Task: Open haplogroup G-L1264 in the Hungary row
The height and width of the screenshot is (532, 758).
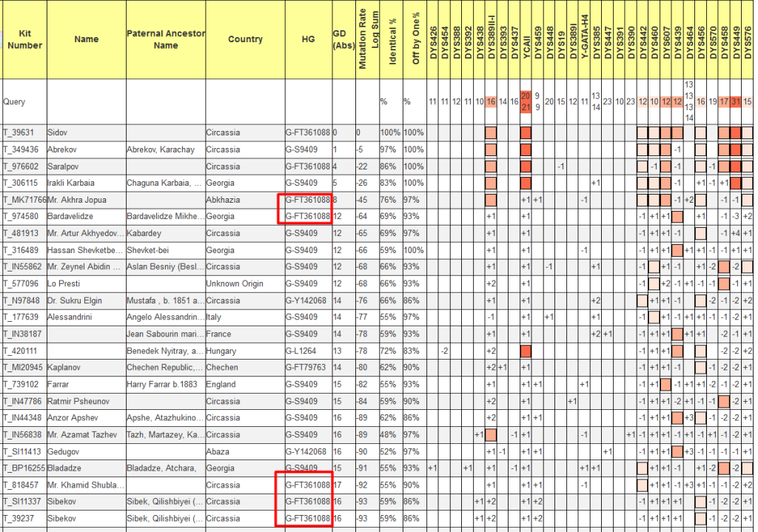Action: [303, 351]
